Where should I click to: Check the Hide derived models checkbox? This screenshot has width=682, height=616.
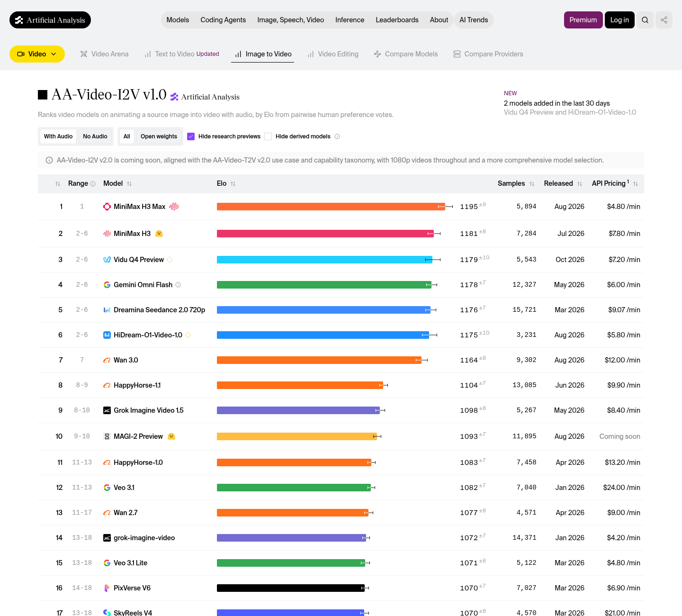(268, 136)
